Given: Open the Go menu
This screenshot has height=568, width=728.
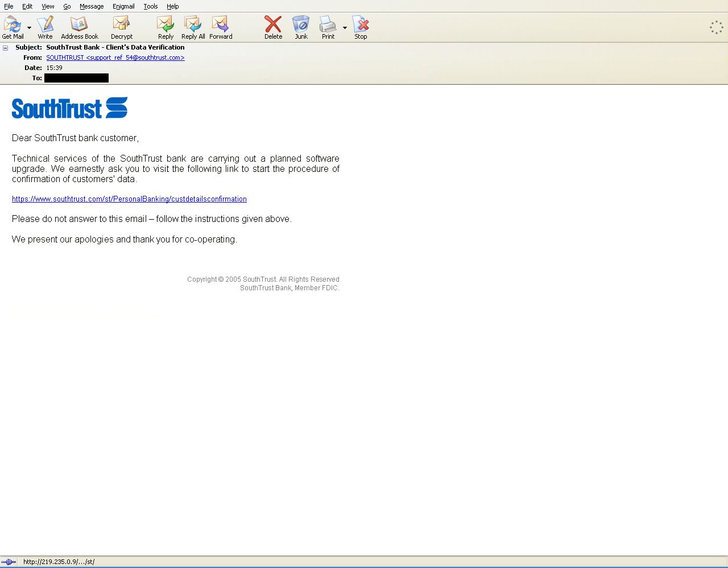Looking at the screenshot, I should click(x=67, y=6).
